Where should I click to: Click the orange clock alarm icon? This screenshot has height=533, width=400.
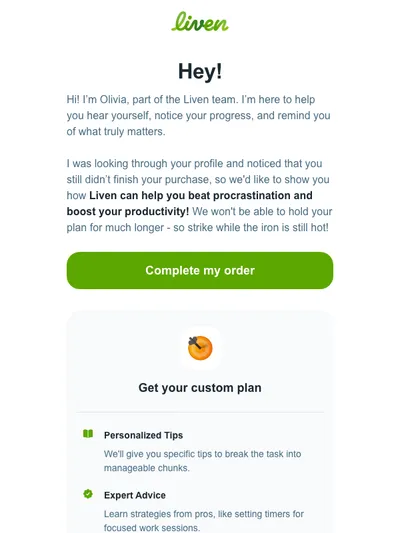(200, 347)
